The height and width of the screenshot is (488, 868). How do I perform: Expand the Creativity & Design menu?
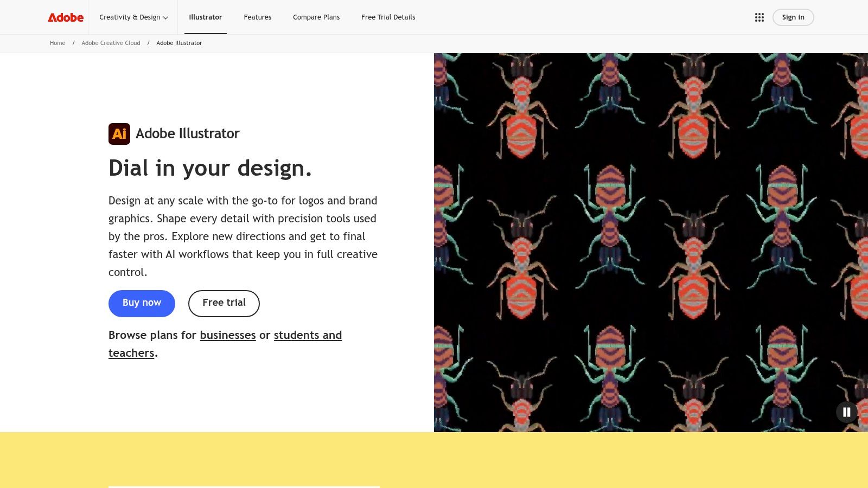coord(133,17)
